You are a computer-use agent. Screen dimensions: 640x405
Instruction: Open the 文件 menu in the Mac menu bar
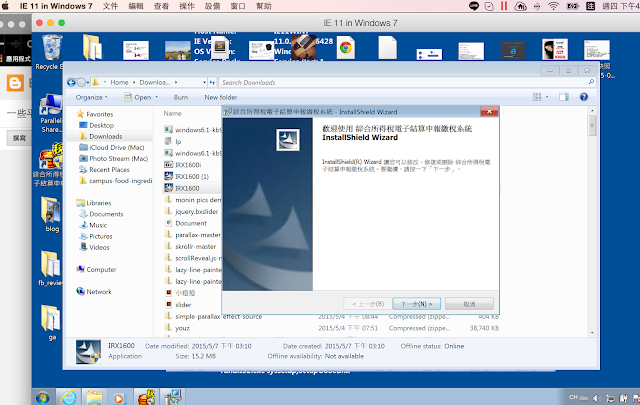[x=110, y=6]
